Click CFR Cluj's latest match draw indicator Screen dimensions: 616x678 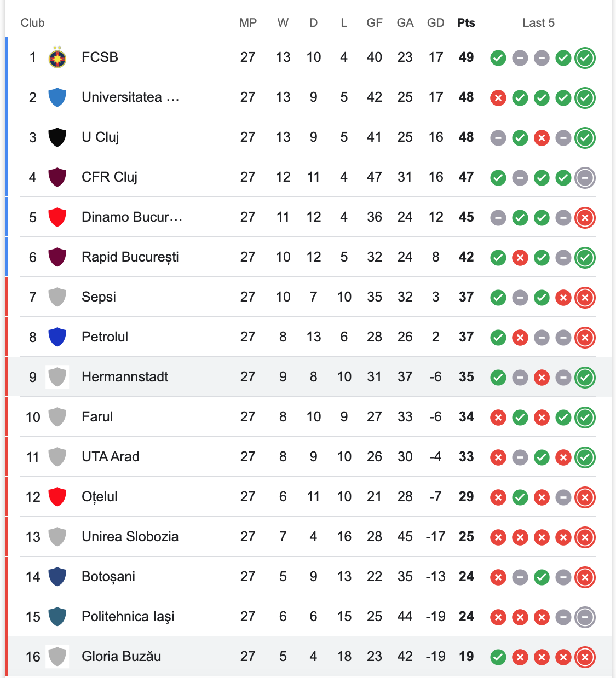[585, 177]
